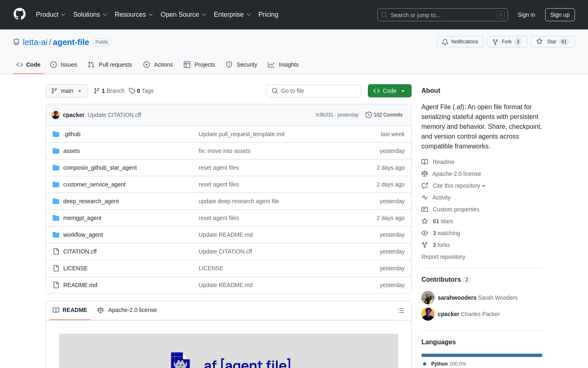Click the cpacker avatar in commit header

click(56, 115)
